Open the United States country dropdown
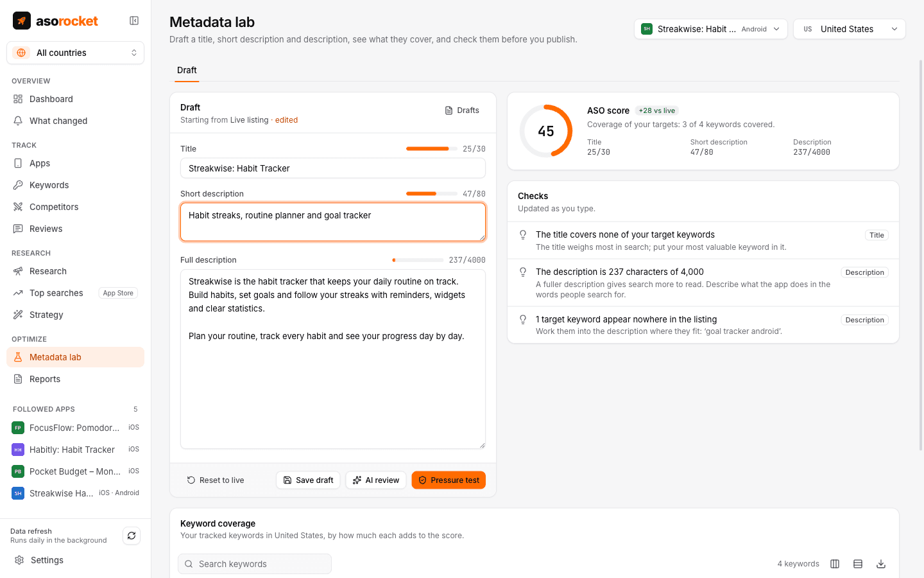Screen dimensions: 924x578 click(850, 29)
